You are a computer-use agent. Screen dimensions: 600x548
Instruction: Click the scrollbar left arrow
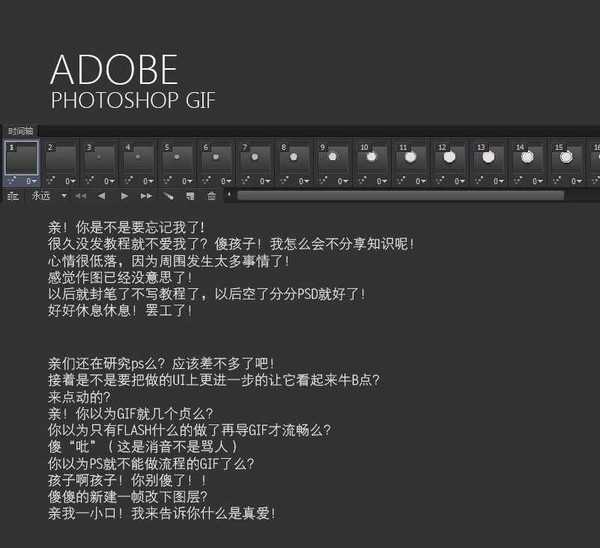(x=229, y=196)
